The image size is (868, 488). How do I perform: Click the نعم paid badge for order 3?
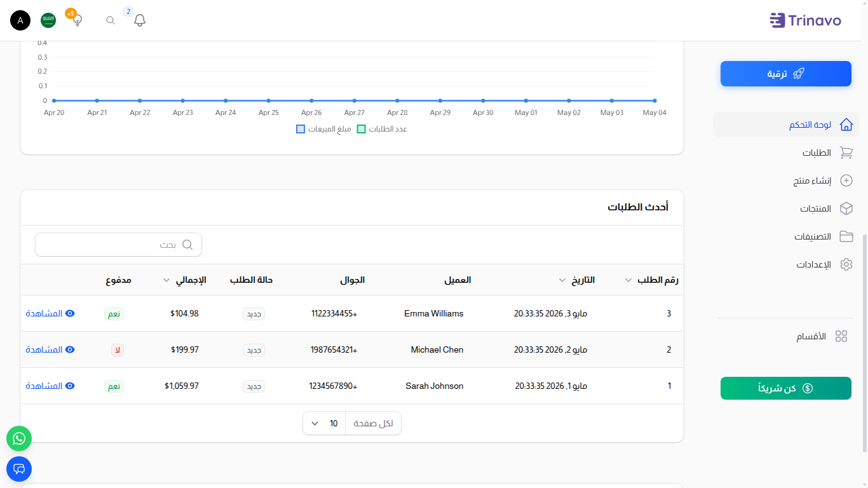tap(114, 314)
